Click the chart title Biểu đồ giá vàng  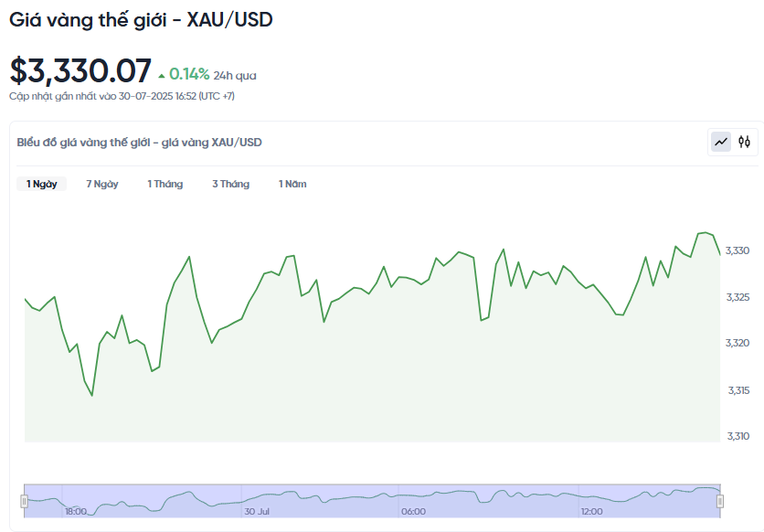[x=139, y=143]
